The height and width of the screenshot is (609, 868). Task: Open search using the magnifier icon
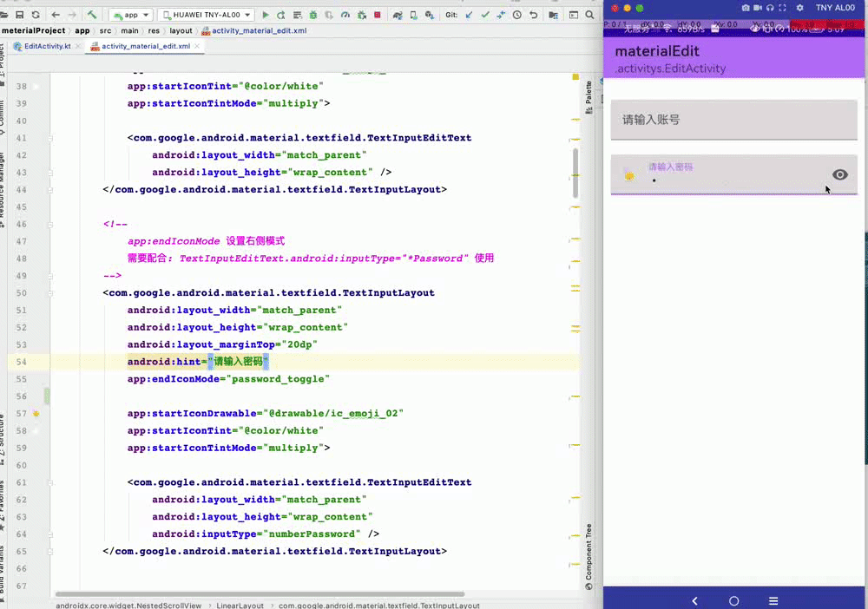click(589, 14)
